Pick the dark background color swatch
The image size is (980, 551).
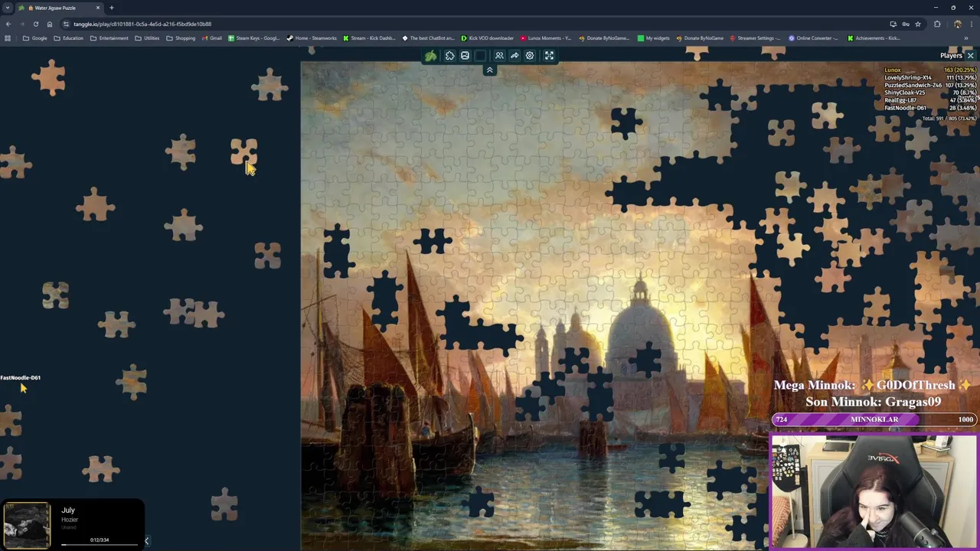click(480, 56)
